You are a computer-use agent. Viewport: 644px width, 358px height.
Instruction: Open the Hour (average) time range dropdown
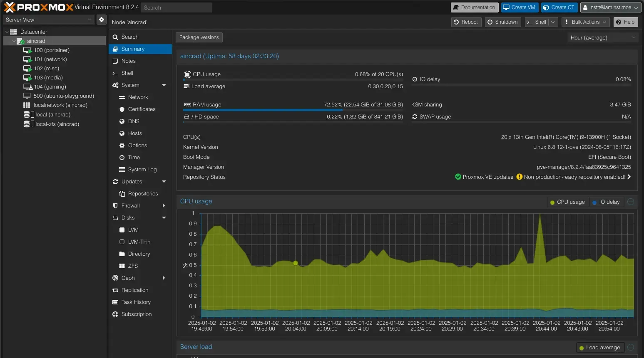coord(602,37)
